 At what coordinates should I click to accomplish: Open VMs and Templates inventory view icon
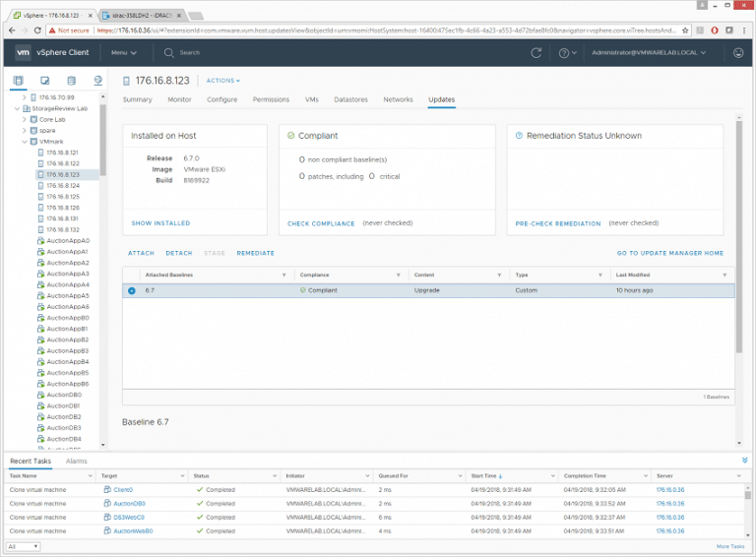[45, 81]
